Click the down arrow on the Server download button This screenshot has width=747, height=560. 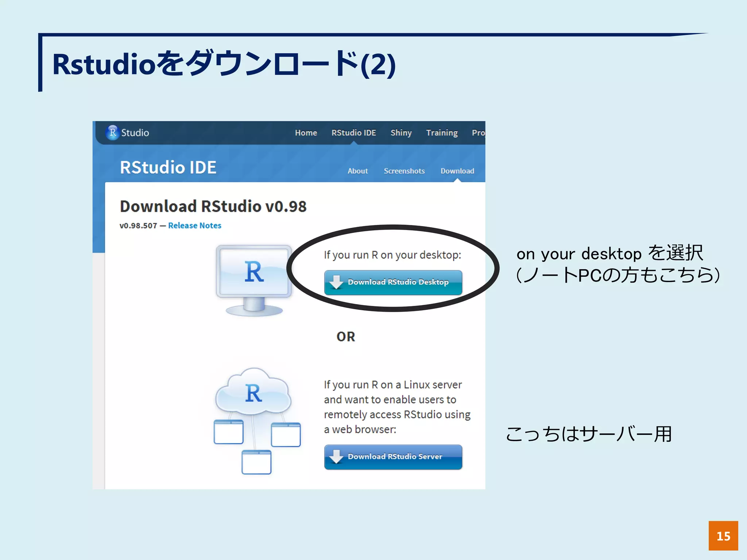click(336, 457)
